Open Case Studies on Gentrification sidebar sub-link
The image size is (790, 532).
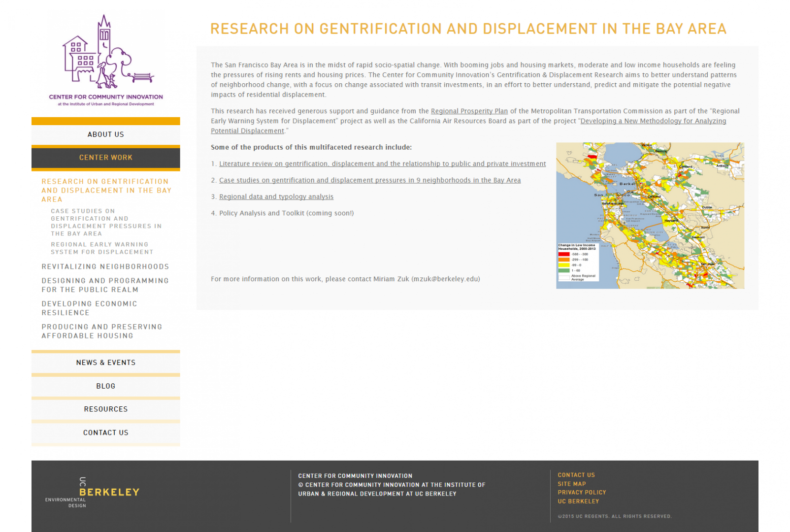(x=106, y=222)
